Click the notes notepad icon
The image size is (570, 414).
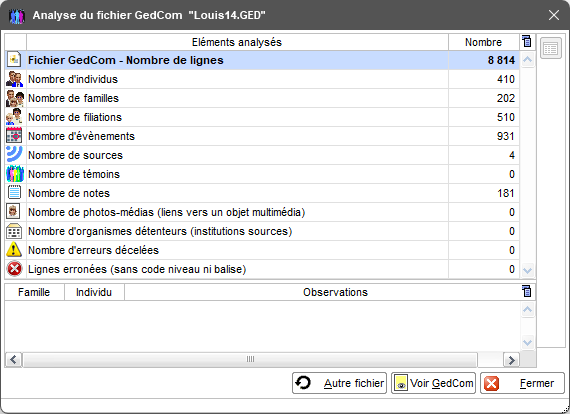(x=14, y=193)
